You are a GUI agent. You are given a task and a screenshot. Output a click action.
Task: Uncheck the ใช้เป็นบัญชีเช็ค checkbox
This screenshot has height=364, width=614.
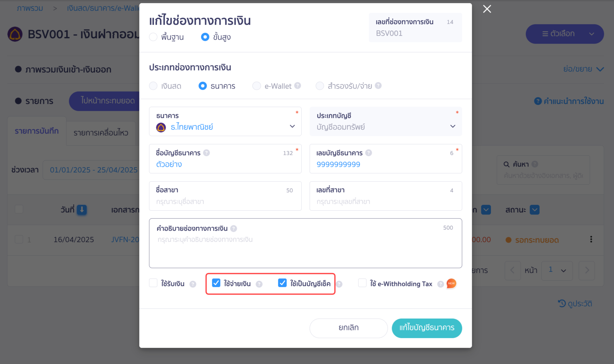pos(282,283)
